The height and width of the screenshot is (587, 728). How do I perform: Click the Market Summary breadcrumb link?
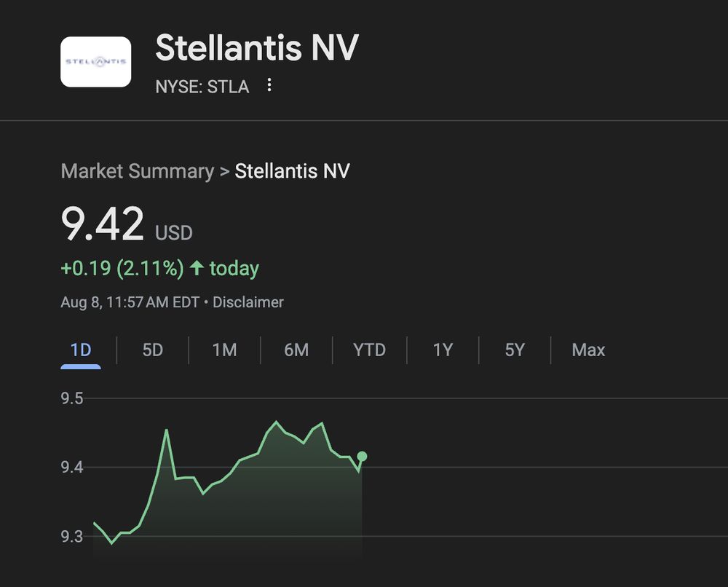(x=138, y=171)
